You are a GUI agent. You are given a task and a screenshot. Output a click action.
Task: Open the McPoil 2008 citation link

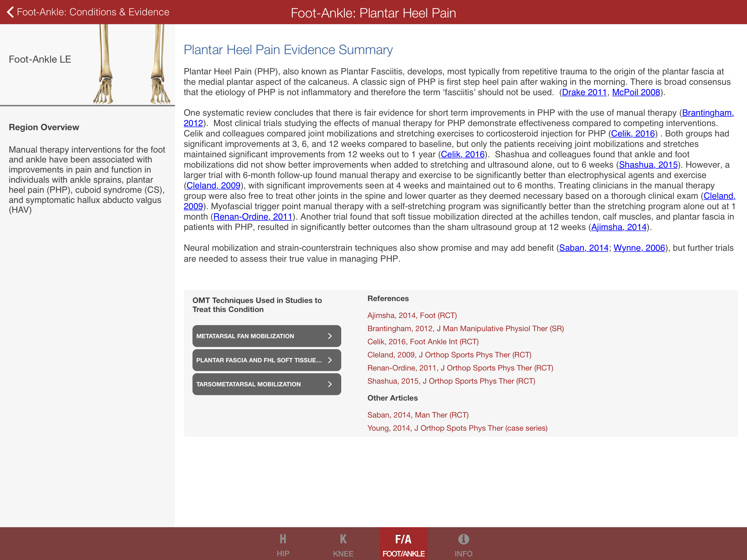635,92
